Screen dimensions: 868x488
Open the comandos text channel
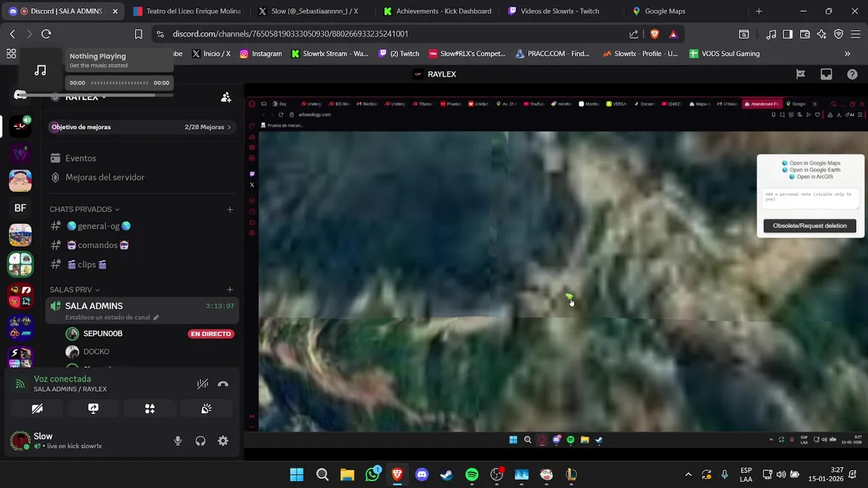[141, 245]
